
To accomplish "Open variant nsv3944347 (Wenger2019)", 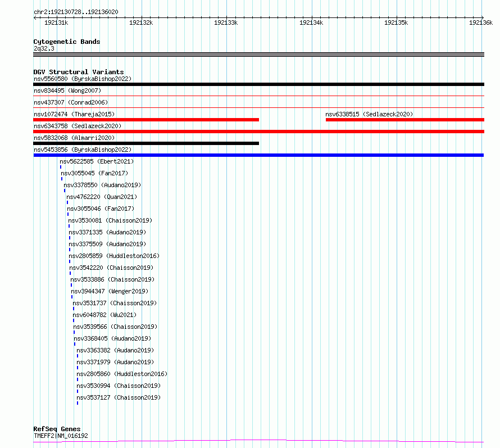I will [x=110, y=291].
